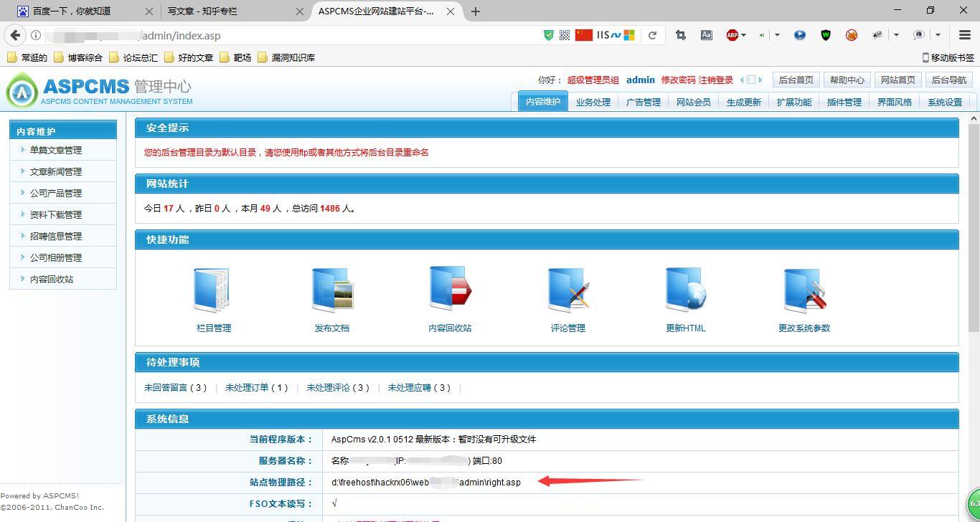Click the blue play-button extension icon
980x522 pixels.
point(800,35)
